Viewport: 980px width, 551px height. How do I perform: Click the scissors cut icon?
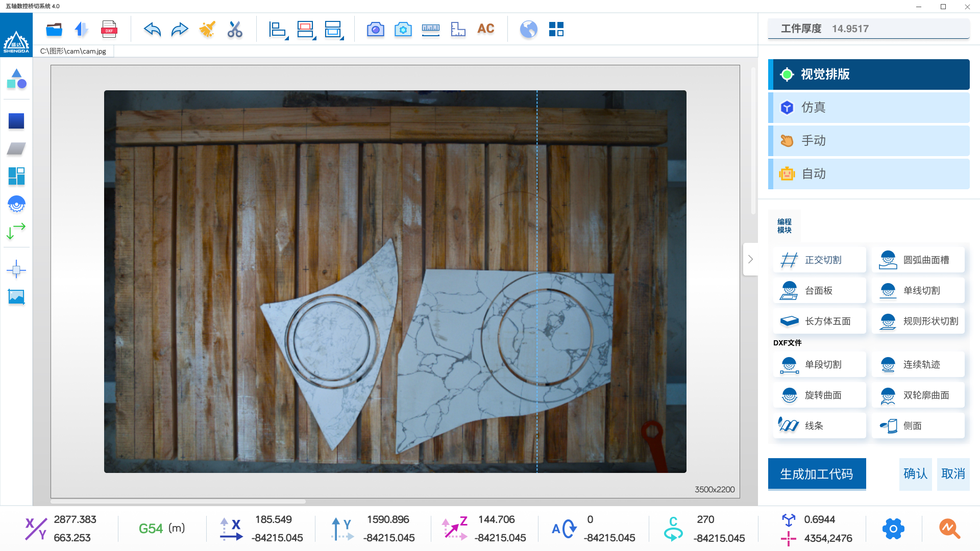(x=235, y=29)
